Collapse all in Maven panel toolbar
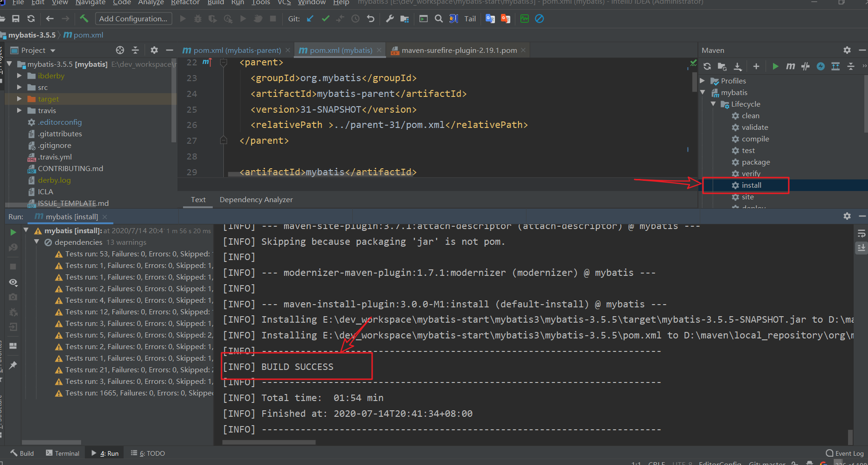868x465 pixels. pos(851,66)
